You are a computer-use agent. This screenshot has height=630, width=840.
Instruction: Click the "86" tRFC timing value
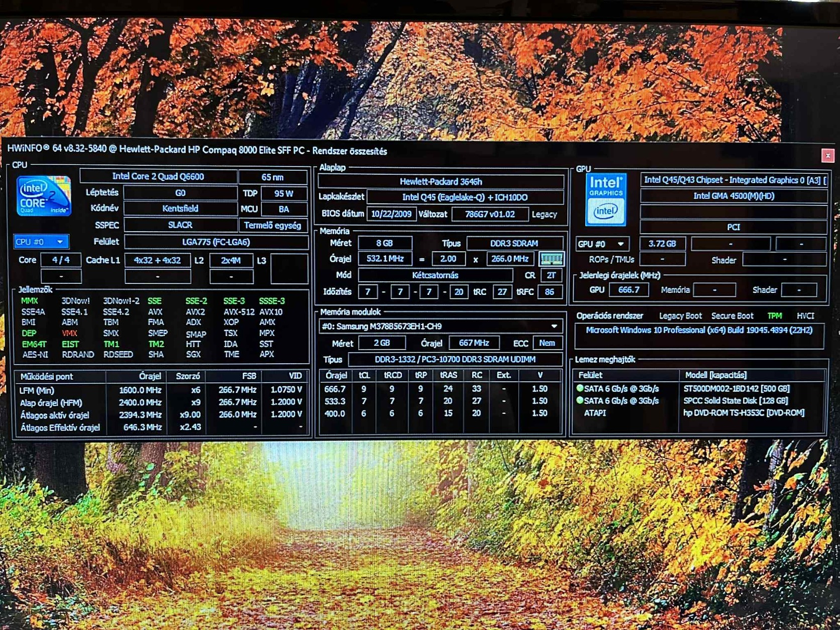pyautogui.click(x=549, y=292)
